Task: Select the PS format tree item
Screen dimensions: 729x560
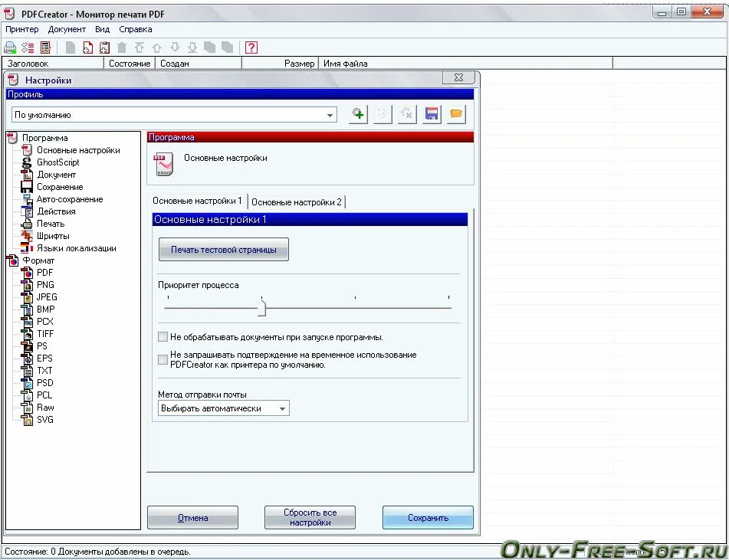Action: (42, 346)
